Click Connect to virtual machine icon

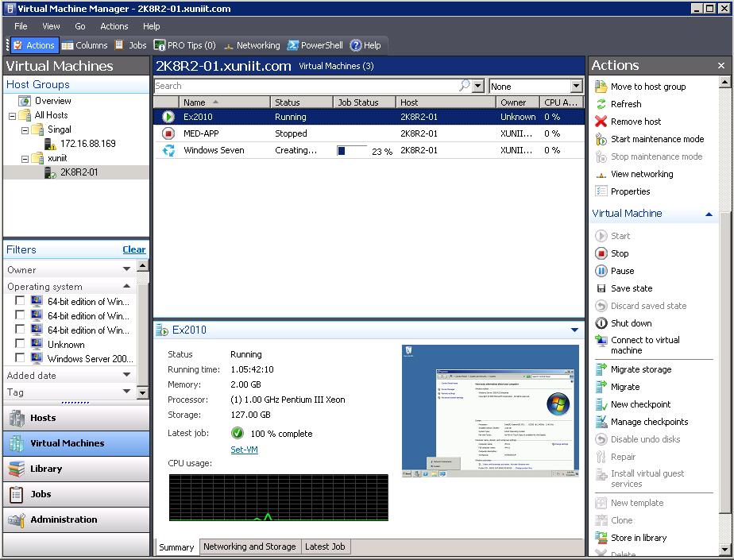(x=601, y=342)
